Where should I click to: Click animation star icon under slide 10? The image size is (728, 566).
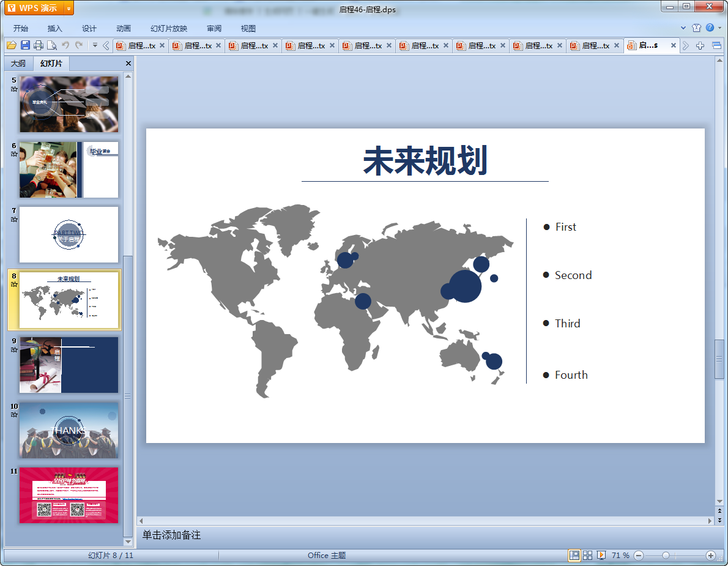[14, 415]
